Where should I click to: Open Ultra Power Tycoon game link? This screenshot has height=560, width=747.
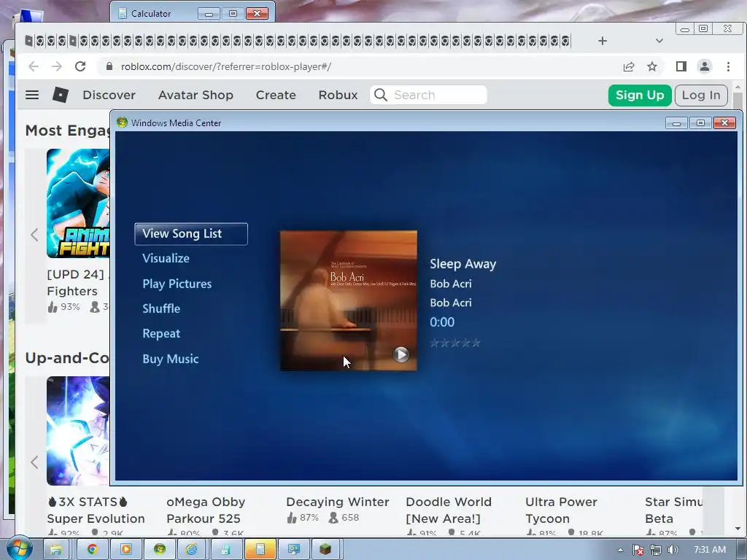[x=561, y=510]
